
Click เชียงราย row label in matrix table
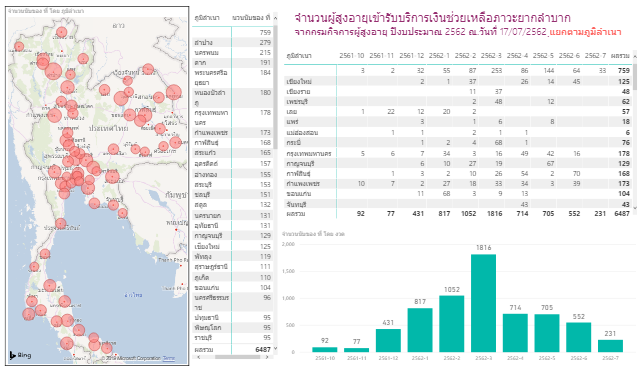pos(298,91)
